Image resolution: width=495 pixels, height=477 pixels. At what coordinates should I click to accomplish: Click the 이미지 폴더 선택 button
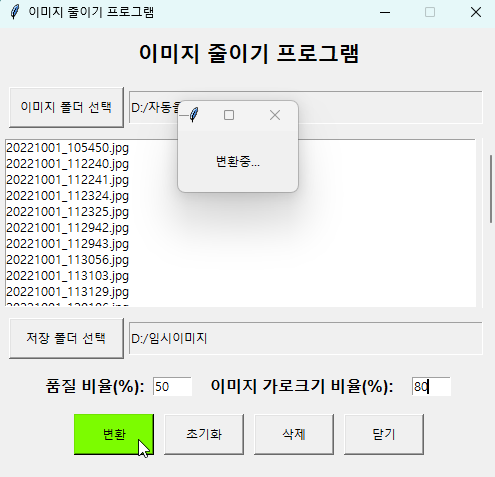pos(66,107)
